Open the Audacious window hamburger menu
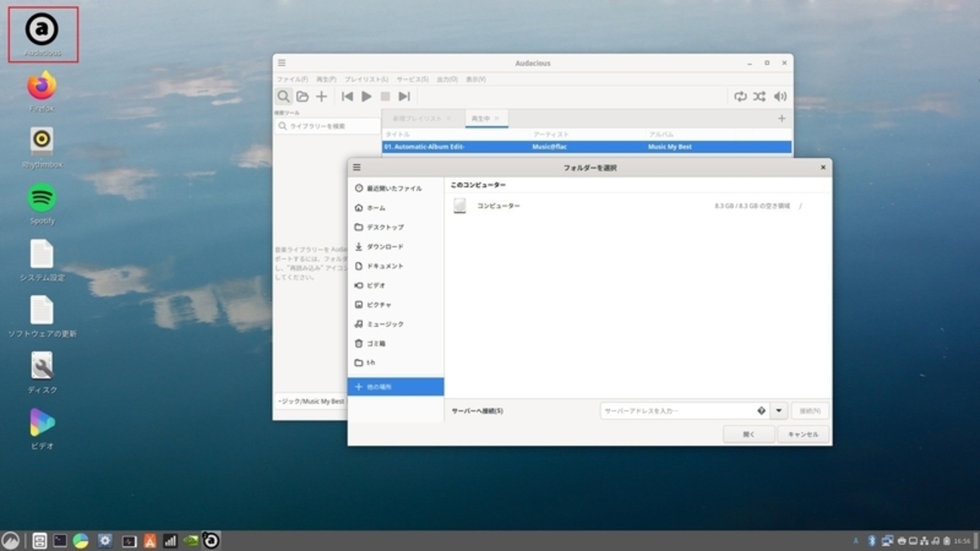This screenshot has height=551, width=980. point(281,63)
